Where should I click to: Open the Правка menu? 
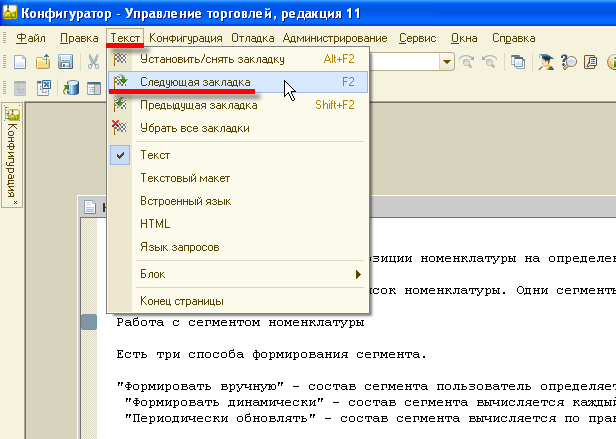[x=79, y=38]
